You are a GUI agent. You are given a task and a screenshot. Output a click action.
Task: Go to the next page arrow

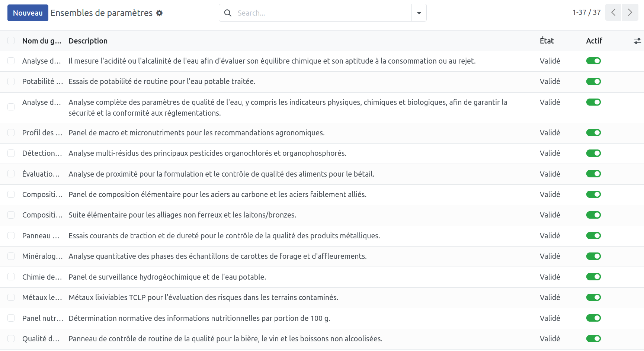[630, 12]
